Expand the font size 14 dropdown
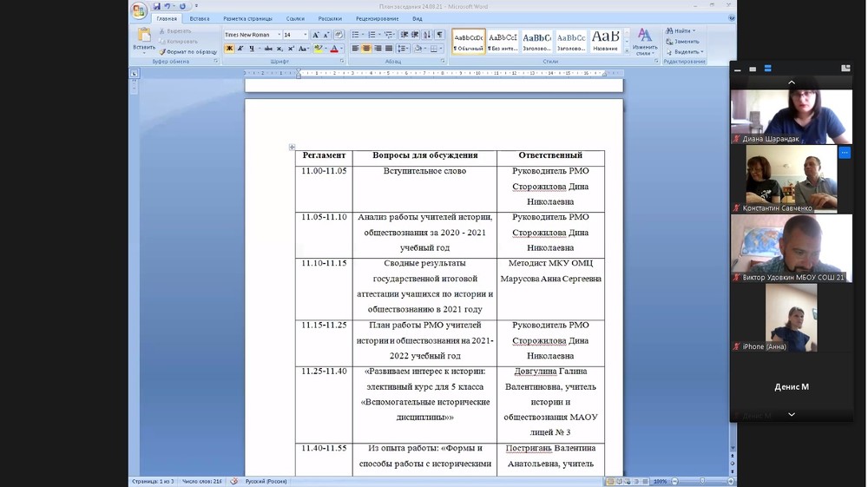This screenshot has height=487, width=868. pyautogui.click(x=305, y=35)
